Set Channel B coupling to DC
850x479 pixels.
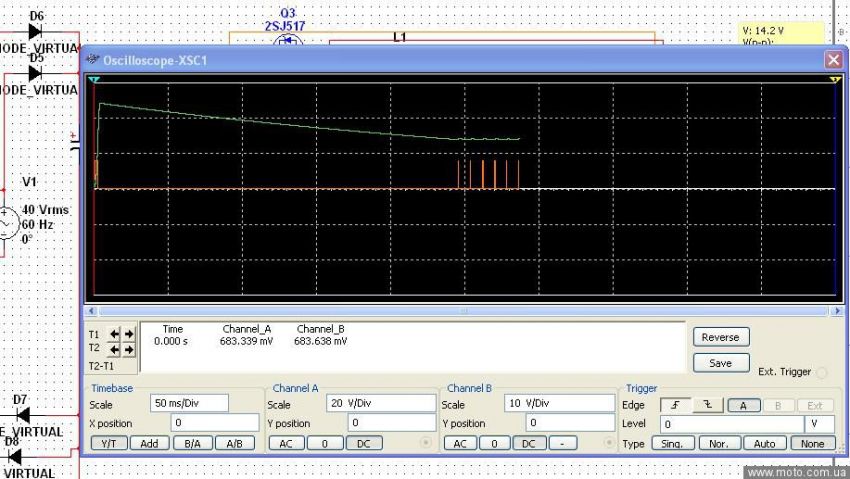pyautogui.click(x=529, y=443)
